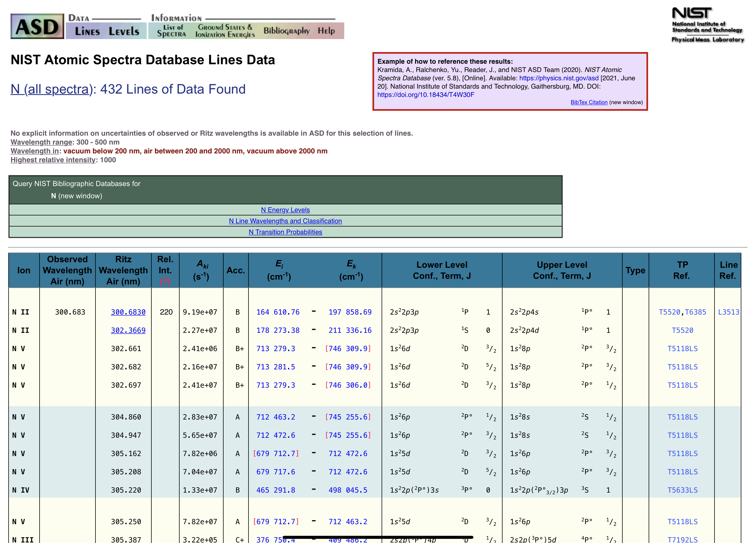Open the DOI link T4W30F
756x543 pixels.
pos(426,95)
